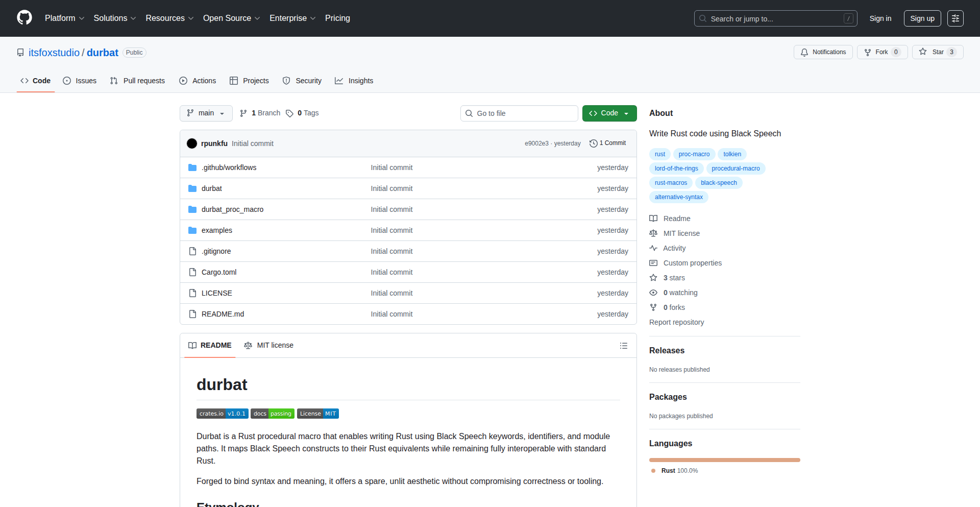Screen dimensions: 980x507
Task: Click the Rust 100.0% language bar
Action: click(724, 460)
